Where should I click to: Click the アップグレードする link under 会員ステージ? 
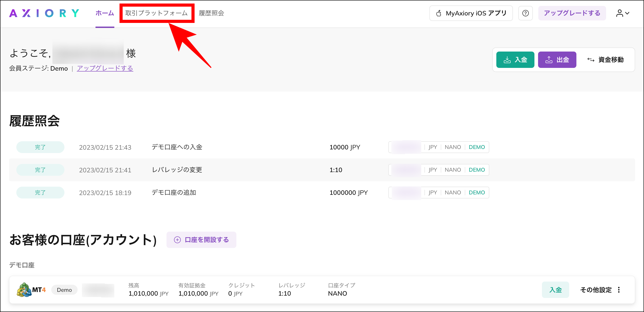click(105, 68)
